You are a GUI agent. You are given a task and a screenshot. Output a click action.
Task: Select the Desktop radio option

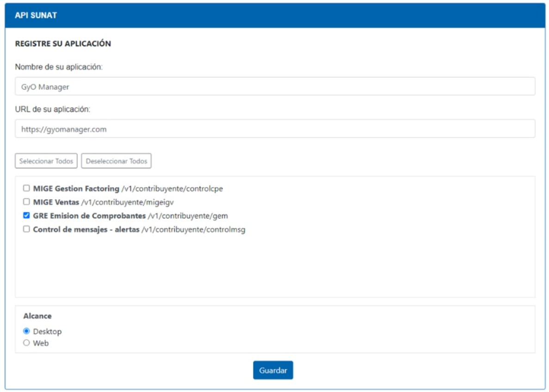26,331
